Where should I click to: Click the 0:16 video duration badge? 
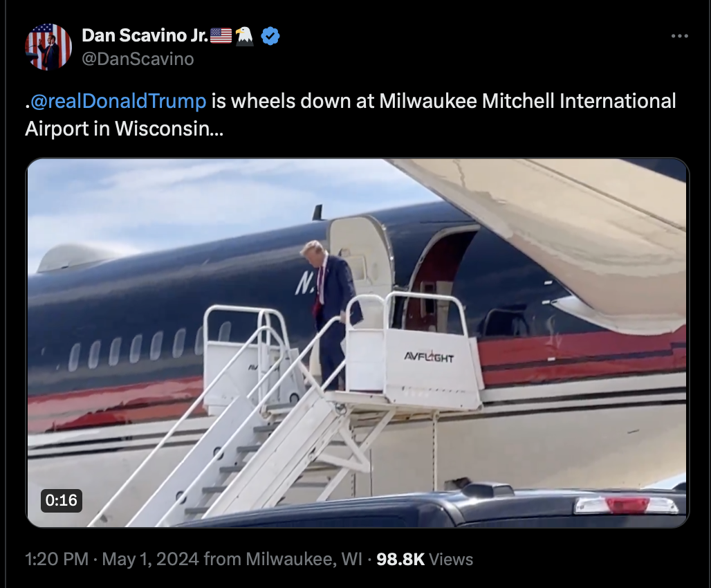click(x=62, y=500)
